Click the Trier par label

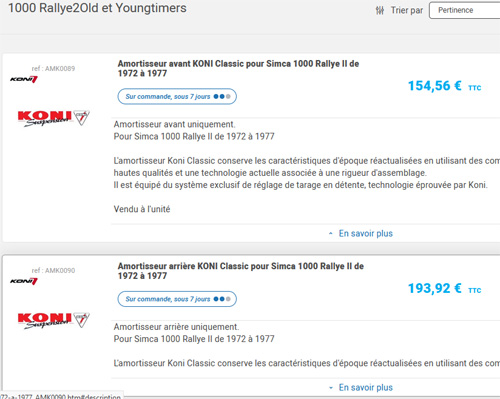(x=407, y=10)
